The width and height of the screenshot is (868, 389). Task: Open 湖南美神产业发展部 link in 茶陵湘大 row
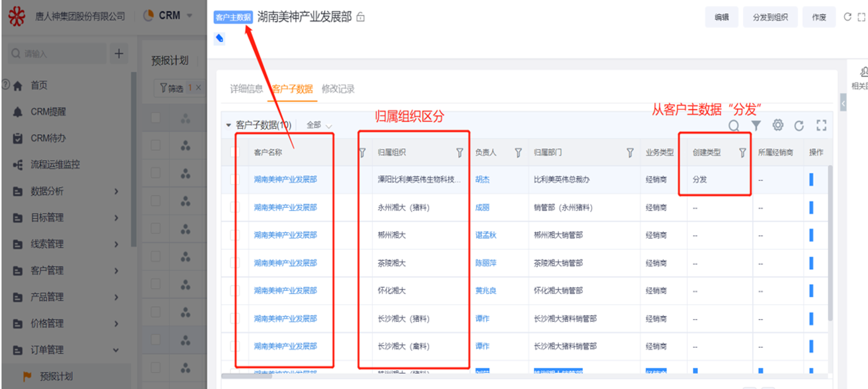[x=285, y=263]
